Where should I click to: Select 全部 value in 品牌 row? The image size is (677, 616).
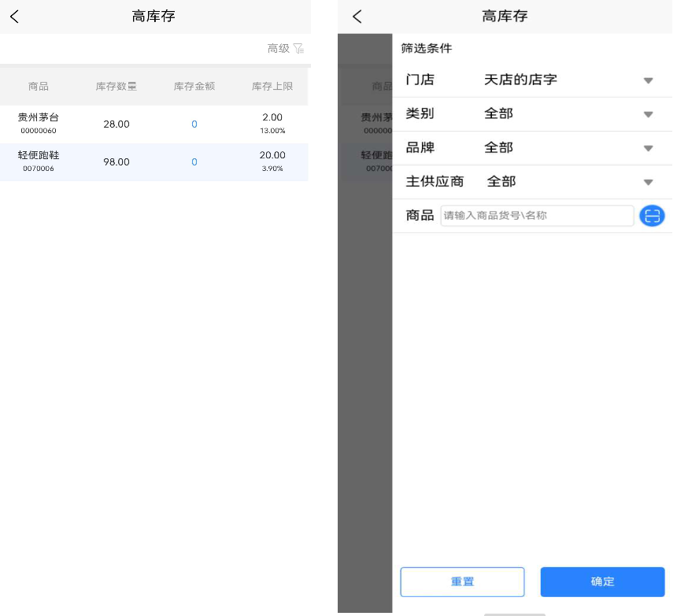point(498,148)
